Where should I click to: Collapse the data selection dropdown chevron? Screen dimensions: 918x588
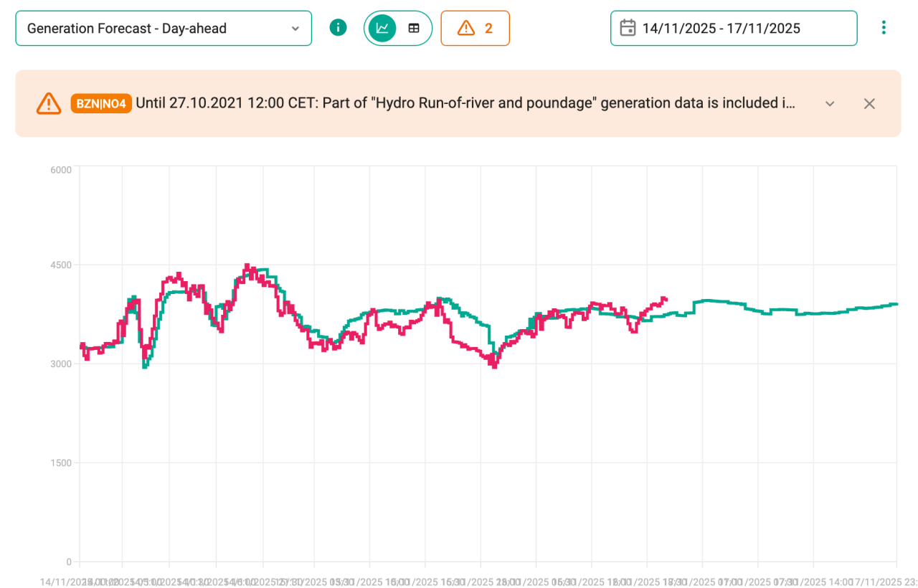295,28
